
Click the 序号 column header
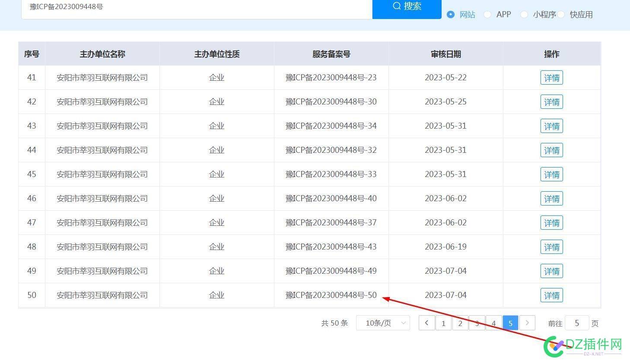click(32, 54)
